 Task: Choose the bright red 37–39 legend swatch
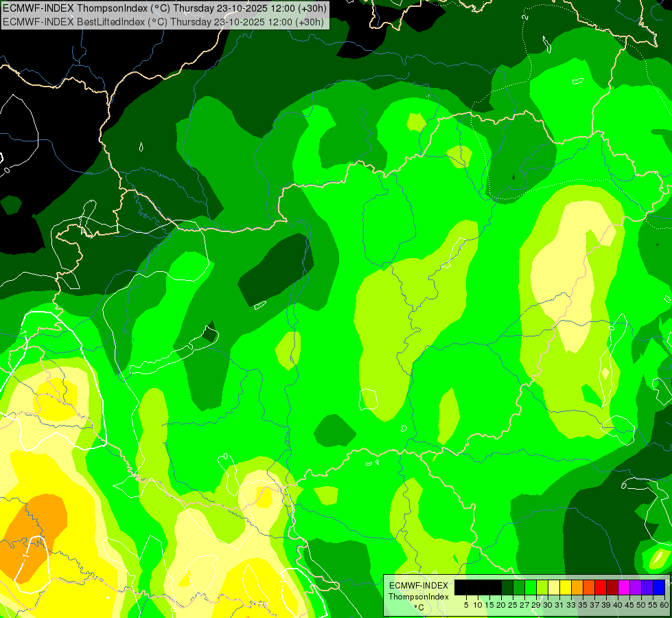click(601, 587)
